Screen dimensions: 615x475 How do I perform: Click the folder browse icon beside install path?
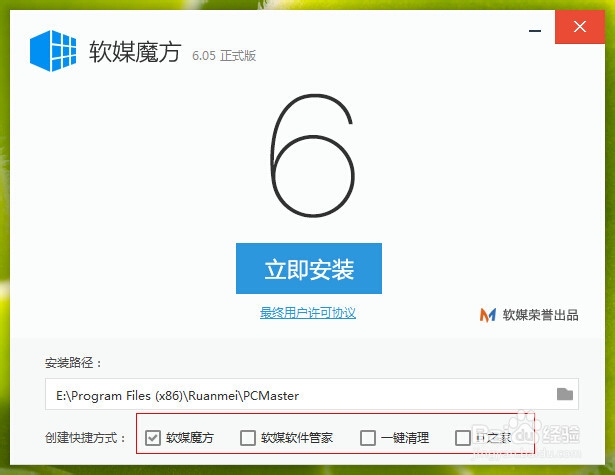[565, 394]
